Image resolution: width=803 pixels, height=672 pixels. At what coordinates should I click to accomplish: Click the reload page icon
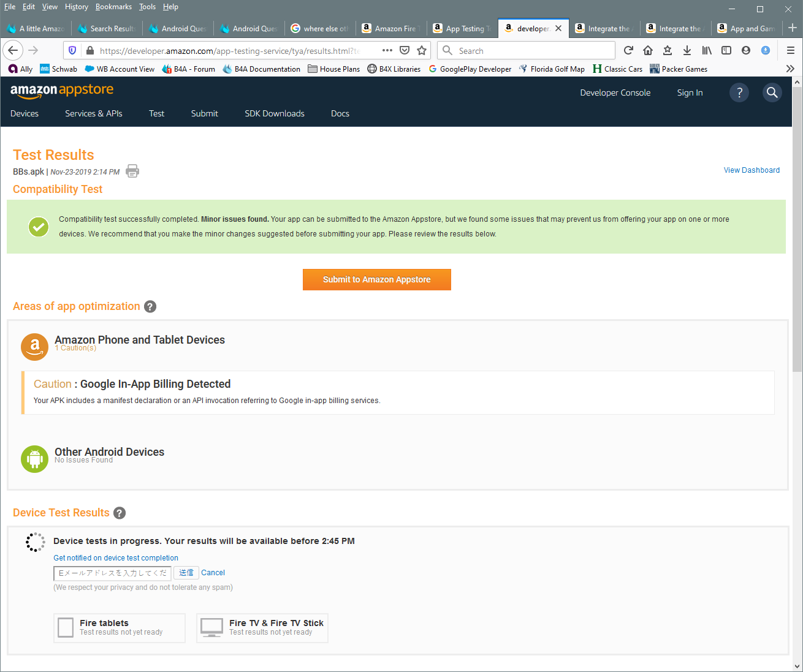pos(628,50)
